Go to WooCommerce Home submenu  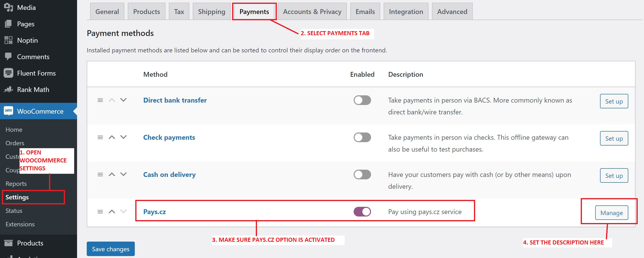coord(14,130)
